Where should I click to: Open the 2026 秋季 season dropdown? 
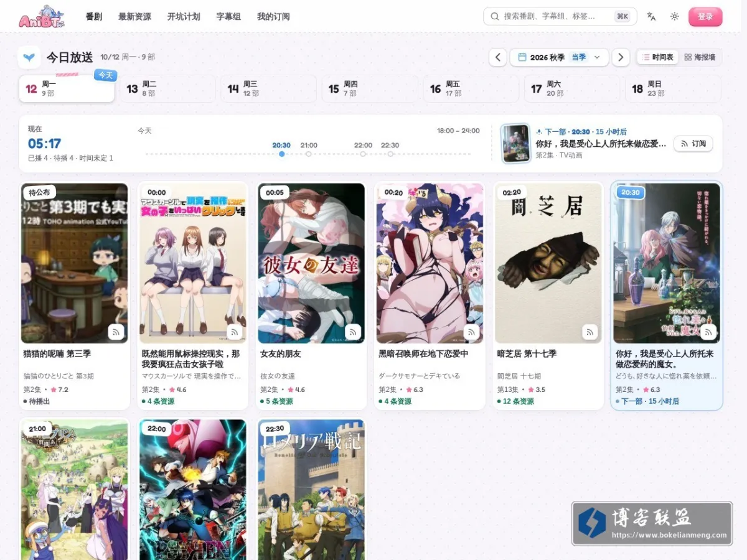pos(559,57)
